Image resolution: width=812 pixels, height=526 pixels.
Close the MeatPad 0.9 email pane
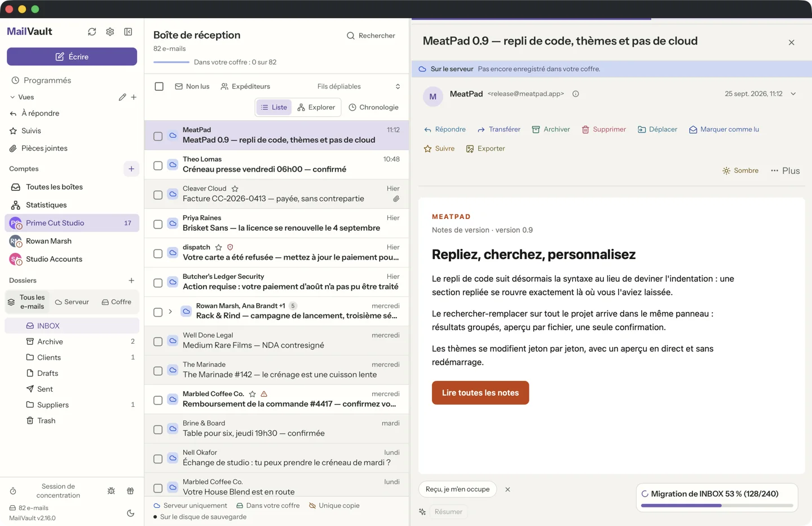coord(792,42)
